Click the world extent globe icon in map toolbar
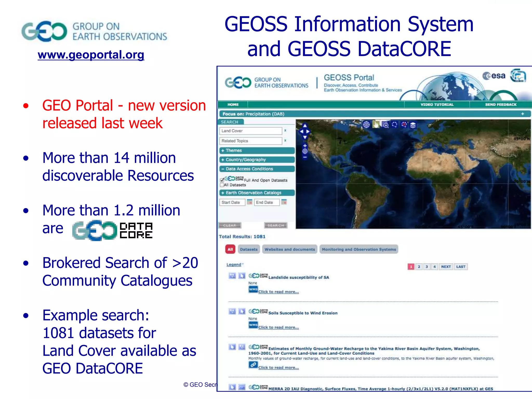532x399 pixels. click(366, 125)
